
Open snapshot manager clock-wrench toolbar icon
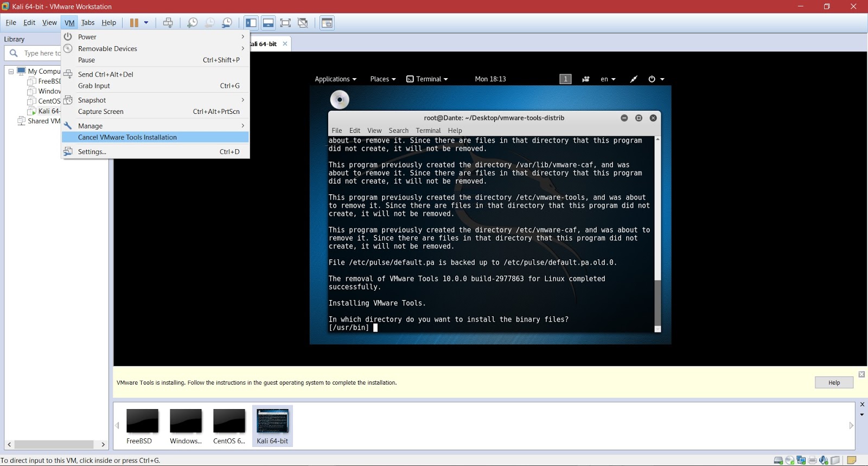[227, 23]
